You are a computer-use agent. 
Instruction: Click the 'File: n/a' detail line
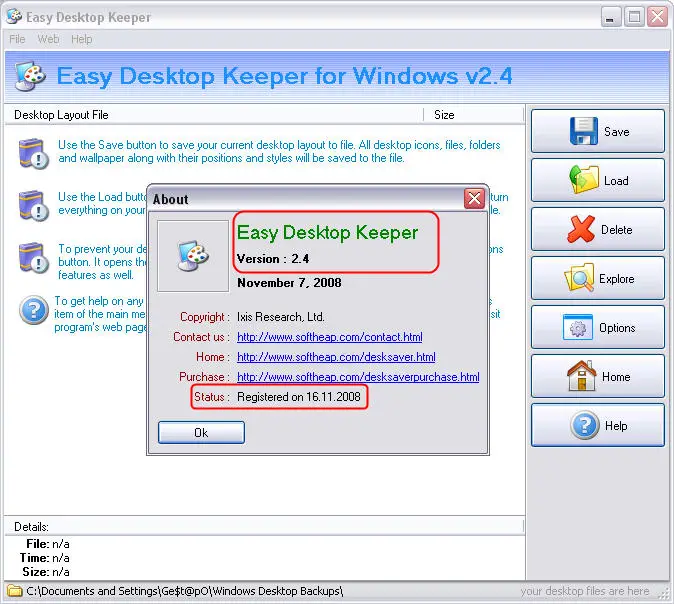point(47,544)
